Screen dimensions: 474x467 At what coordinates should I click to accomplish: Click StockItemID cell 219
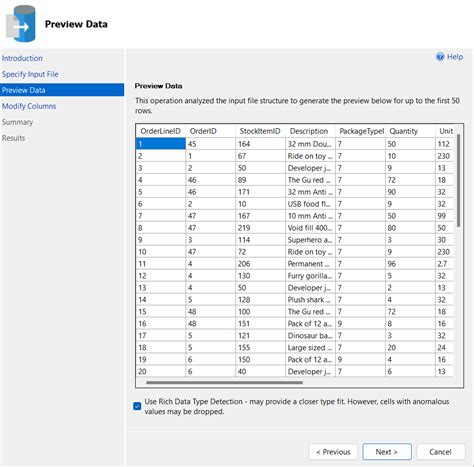(260, 228)
